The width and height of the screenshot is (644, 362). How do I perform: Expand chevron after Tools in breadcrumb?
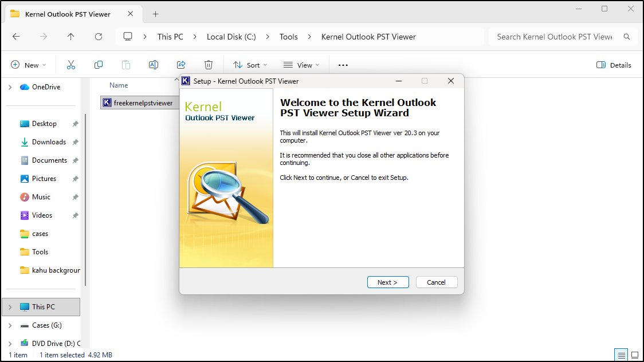(309, 37)
